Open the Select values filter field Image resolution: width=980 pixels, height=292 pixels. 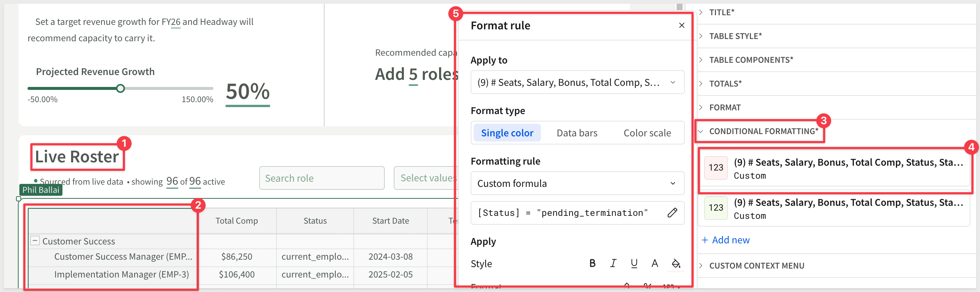(426, 178)
